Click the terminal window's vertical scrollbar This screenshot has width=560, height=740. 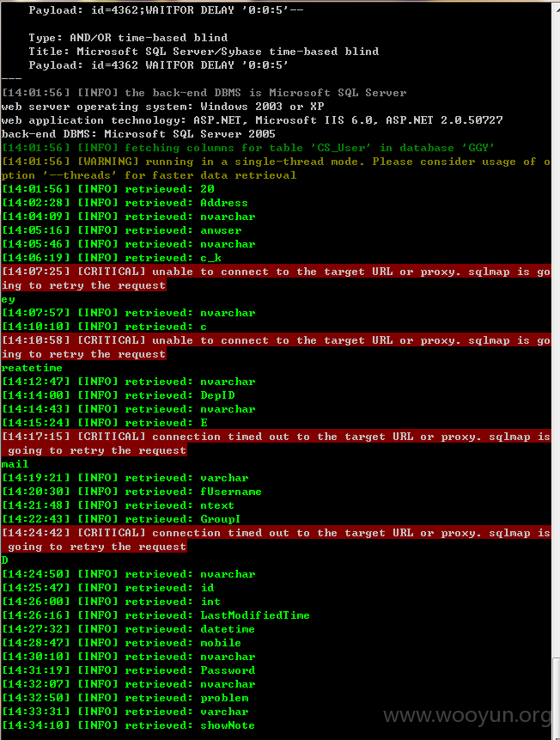coord(556,370)
